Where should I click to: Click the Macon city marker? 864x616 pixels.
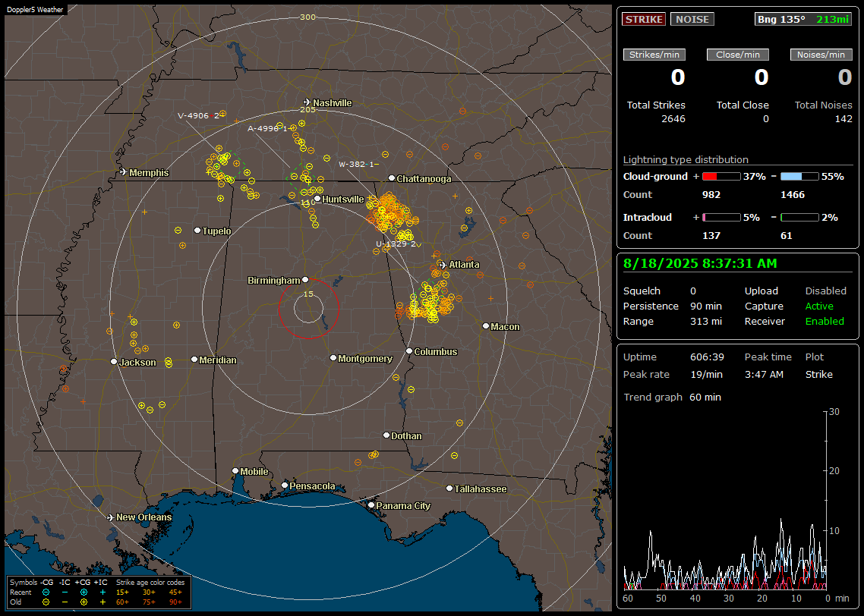pyautogui.click(x=485, y=326)
